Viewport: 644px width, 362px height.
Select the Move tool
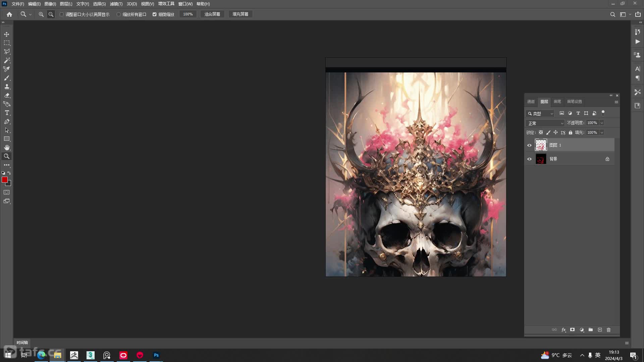[x=7, y=34]
